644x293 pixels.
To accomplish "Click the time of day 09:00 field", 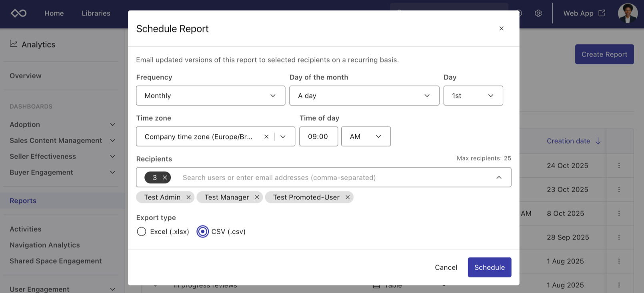I will click(x=318, y=136).
